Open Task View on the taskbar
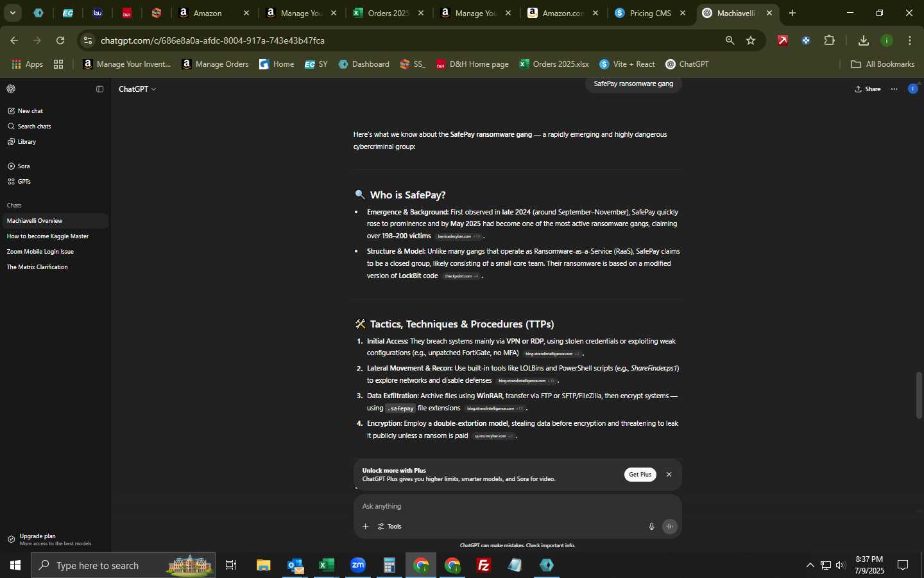The height and width of the screenshot is (578, 924). click(231, 565)
